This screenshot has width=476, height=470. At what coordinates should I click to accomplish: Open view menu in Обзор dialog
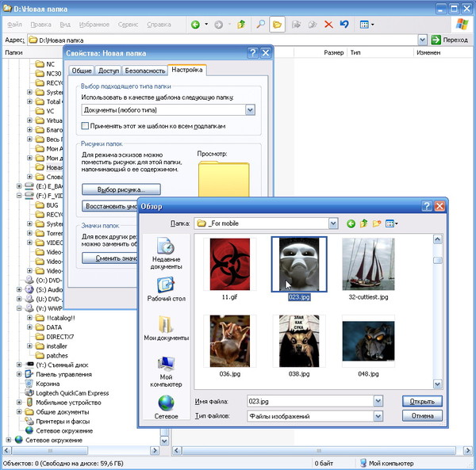391,224
